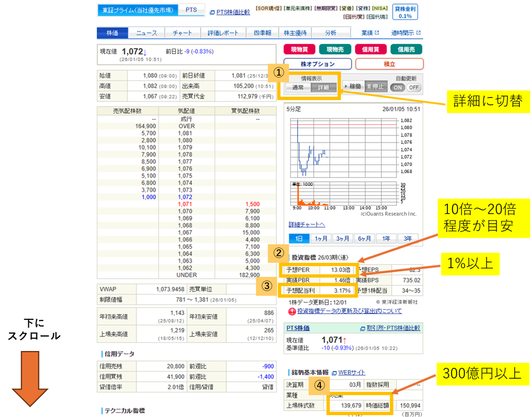Select the 1ヶ月 chart period
Image resolution: width=532 pixels, height=417 pixels.
[321, 239]
